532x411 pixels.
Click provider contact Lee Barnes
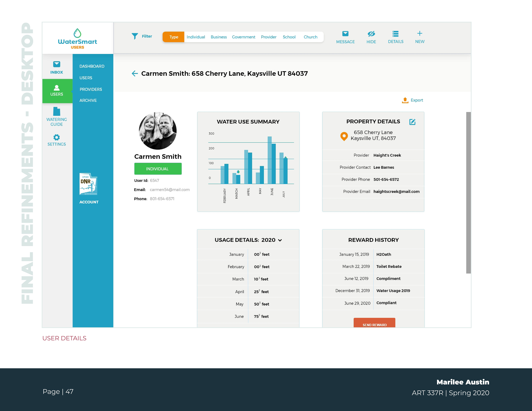[x=384, y=167]
